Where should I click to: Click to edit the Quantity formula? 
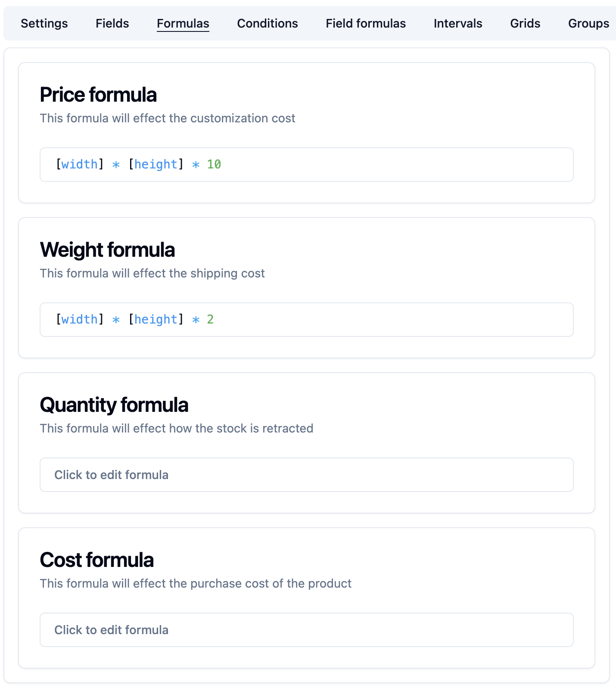click(x=306, y=475)
